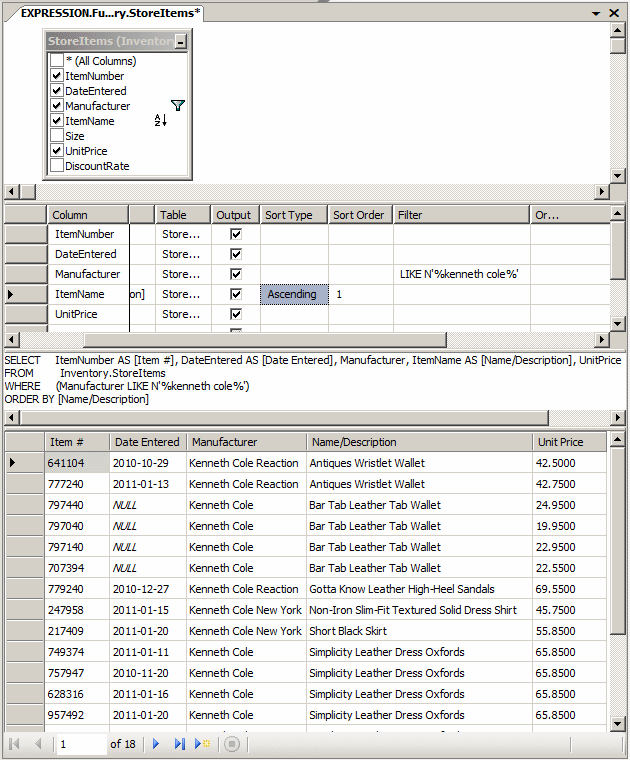
Task: Toggle Output checkbox for ItemName row
Action: click(236, 294)
